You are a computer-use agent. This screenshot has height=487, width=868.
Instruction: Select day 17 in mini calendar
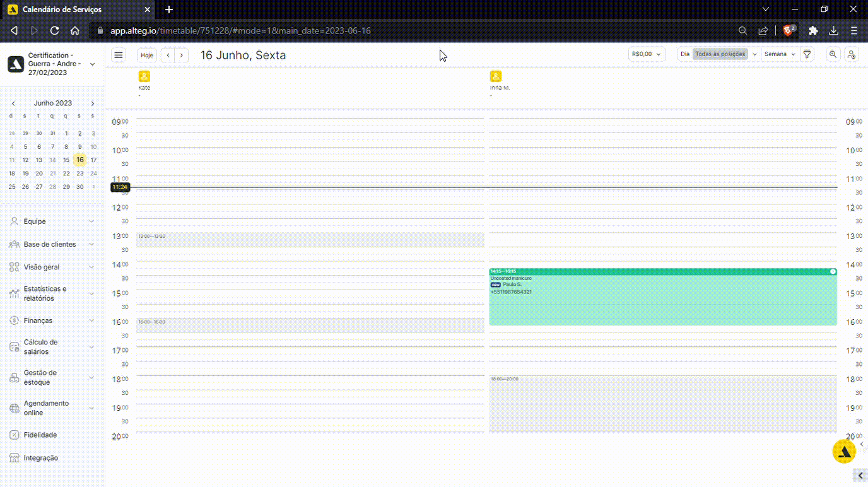pos(93,160)
